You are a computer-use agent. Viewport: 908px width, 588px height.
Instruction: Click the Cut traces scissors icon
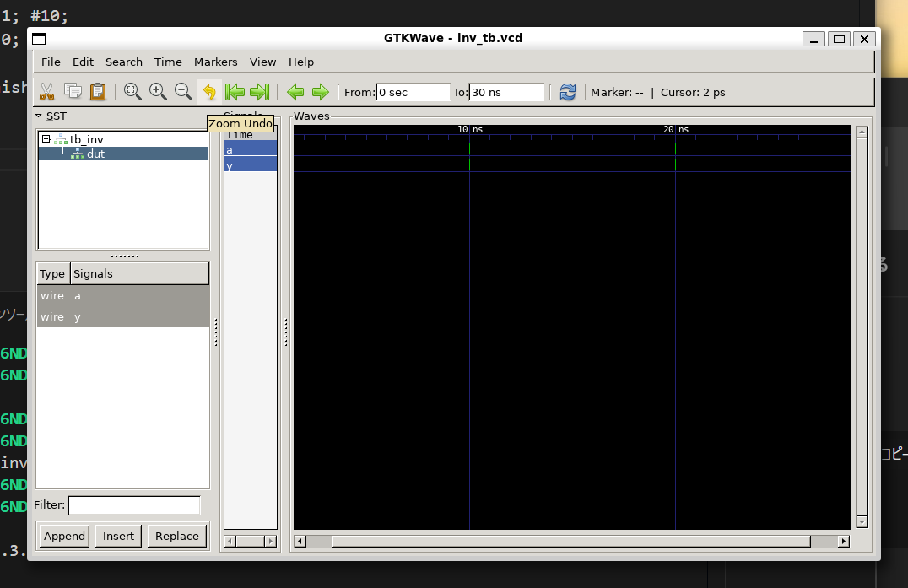(47, 92)
